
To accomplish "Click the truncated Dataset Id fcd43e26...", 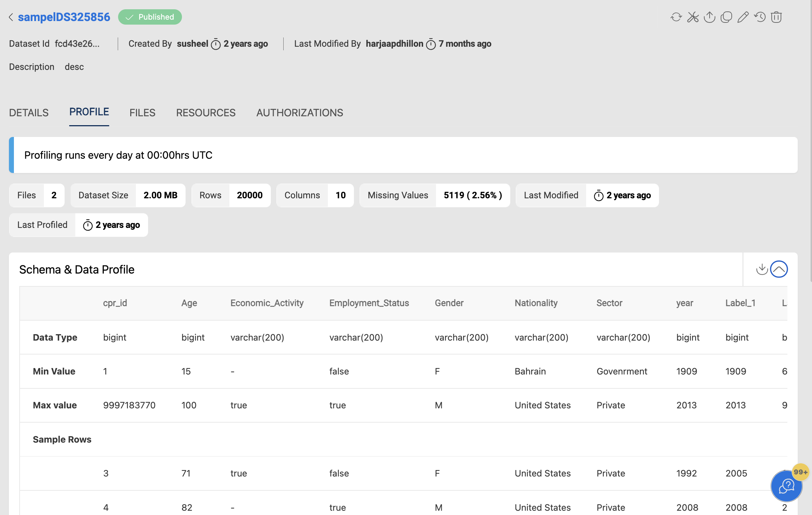I will click(78, 44).
